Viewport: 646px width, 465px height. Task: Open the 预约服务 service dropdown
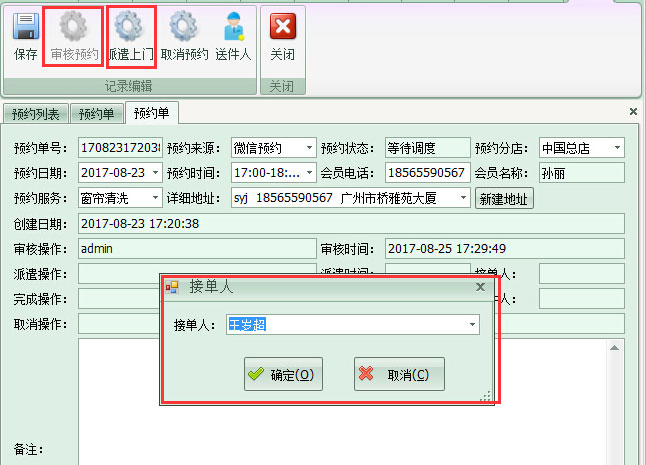pos(155,198)
